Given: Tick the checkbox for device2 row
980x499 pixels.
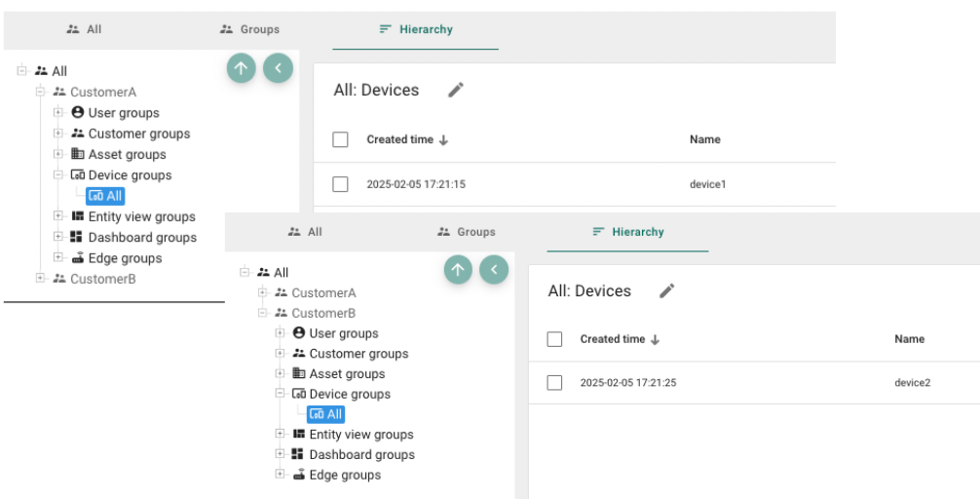Looking at the screenshot, I should pyautogui.click(x=554, y=383).
